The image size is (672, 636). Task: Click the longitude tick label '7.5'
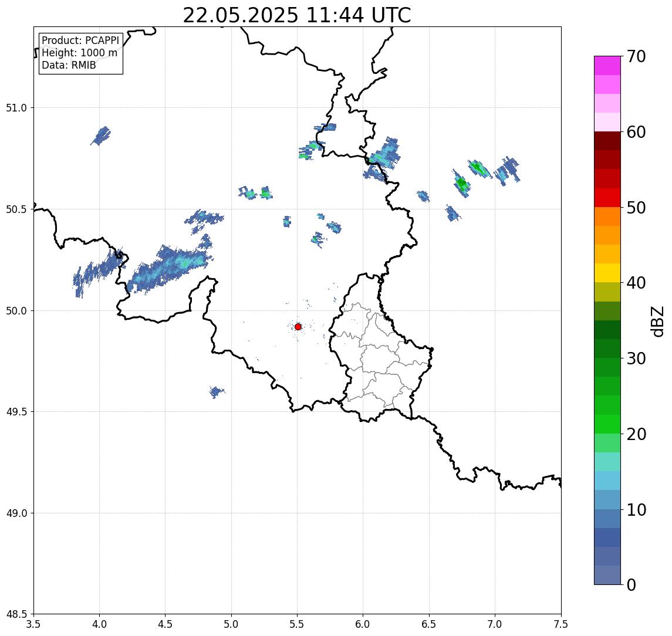tap(561, 624)
